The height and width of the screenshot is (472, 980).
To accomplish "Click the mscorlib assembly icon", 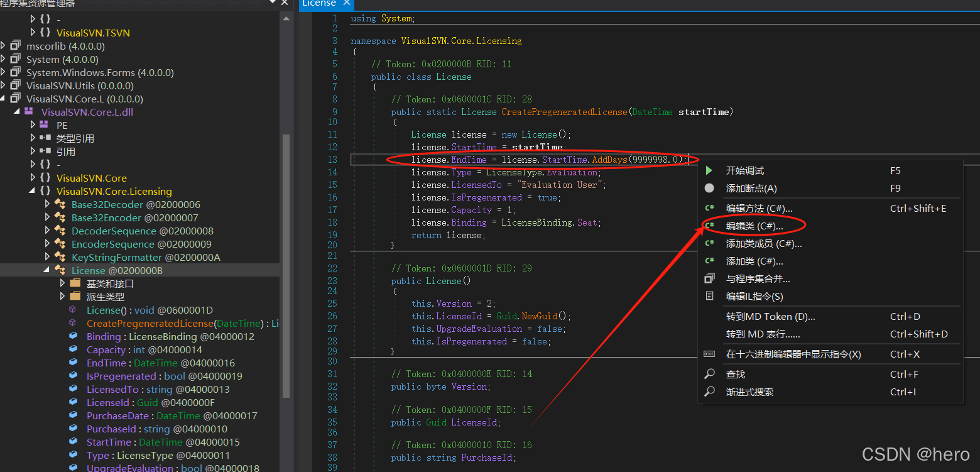I will [16, 46].
